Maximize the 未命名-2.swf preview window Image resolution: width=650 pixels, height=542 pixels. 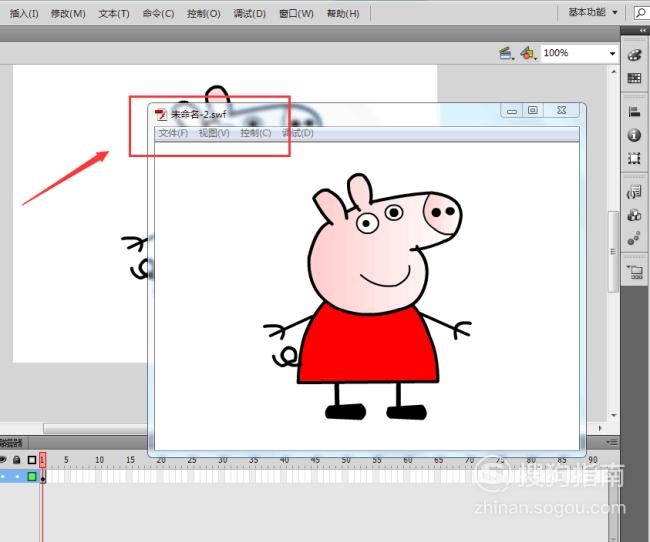(533, 110)
